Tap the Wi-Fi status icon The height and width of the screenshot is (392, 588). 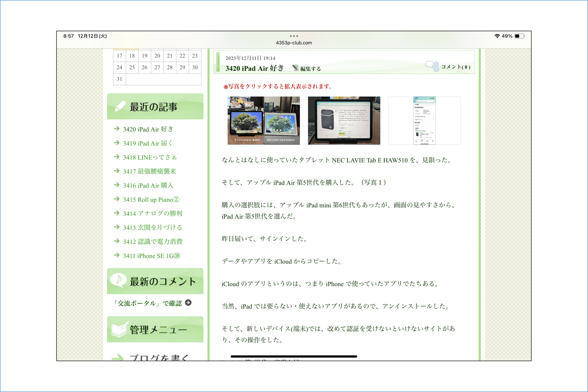coord(497,36)
